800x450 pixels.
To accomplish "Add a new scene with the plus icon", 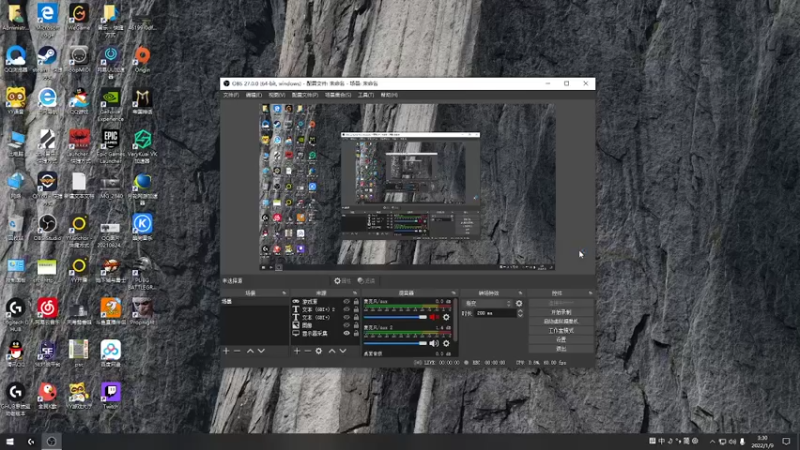I will [x=226, y=351].
